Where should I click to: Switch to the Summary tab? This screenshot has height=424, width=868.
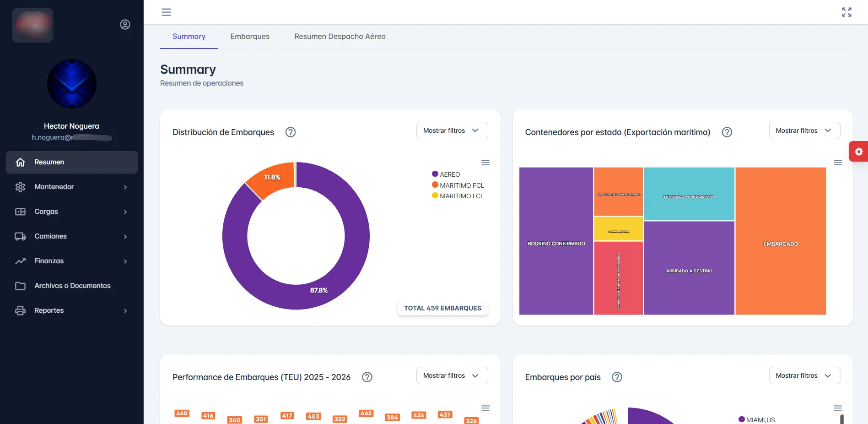[x=189, y=37]
